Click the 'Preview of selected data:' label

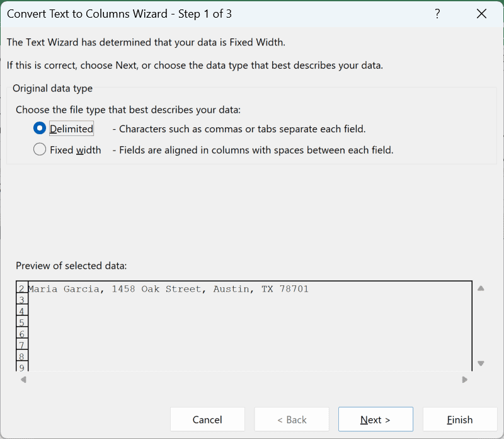coord(71,266)
